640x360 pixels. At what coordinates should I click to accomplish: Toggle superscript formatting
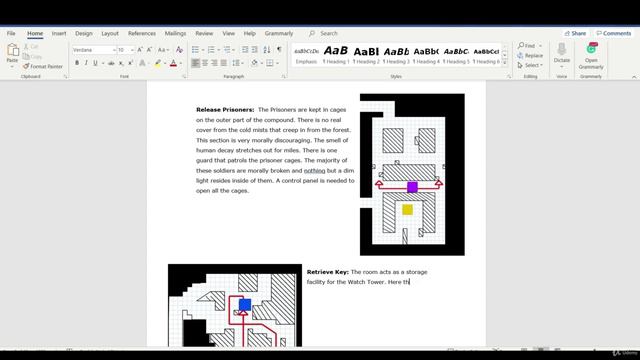click(x=131, y=63)
